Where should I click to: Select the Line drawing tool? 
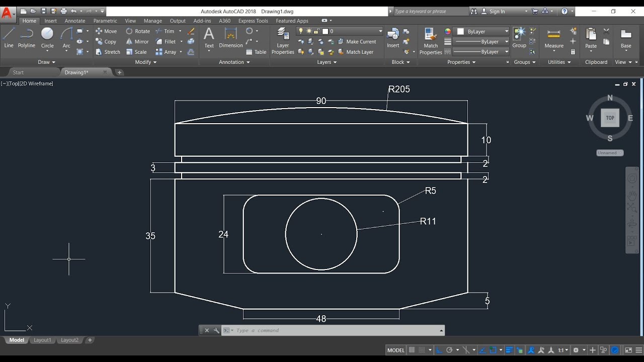(9, 38)
